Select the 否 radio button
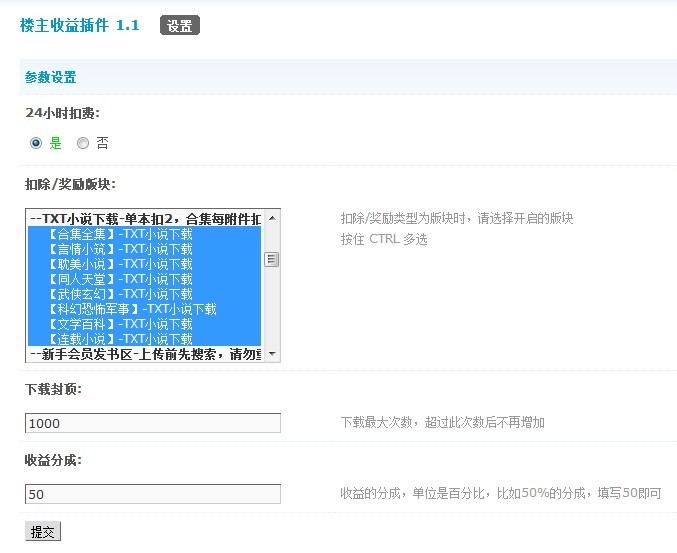 [83, 143]
